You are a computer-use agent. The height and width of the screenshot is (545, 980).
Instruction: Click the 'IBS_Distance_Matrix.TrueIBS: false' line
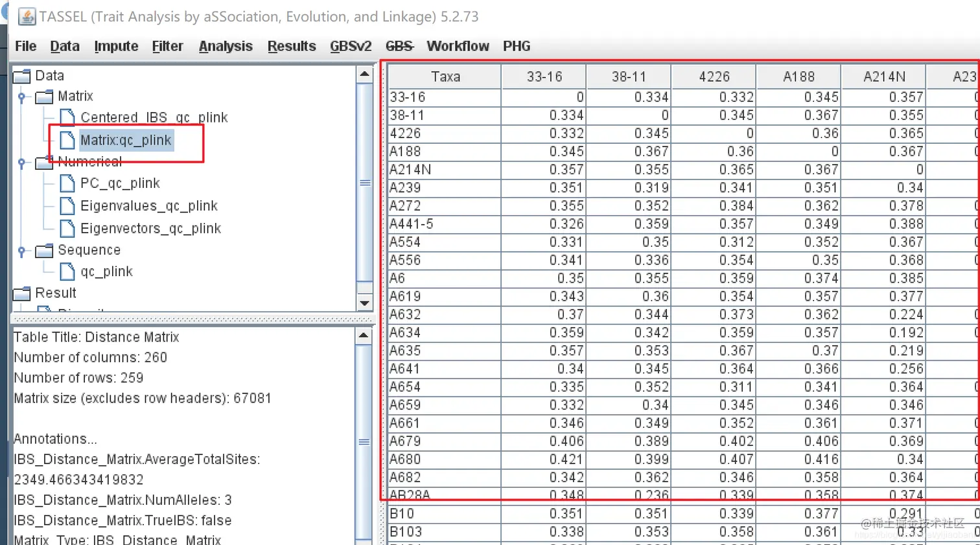pyautogui.click(x=122, y=520)
